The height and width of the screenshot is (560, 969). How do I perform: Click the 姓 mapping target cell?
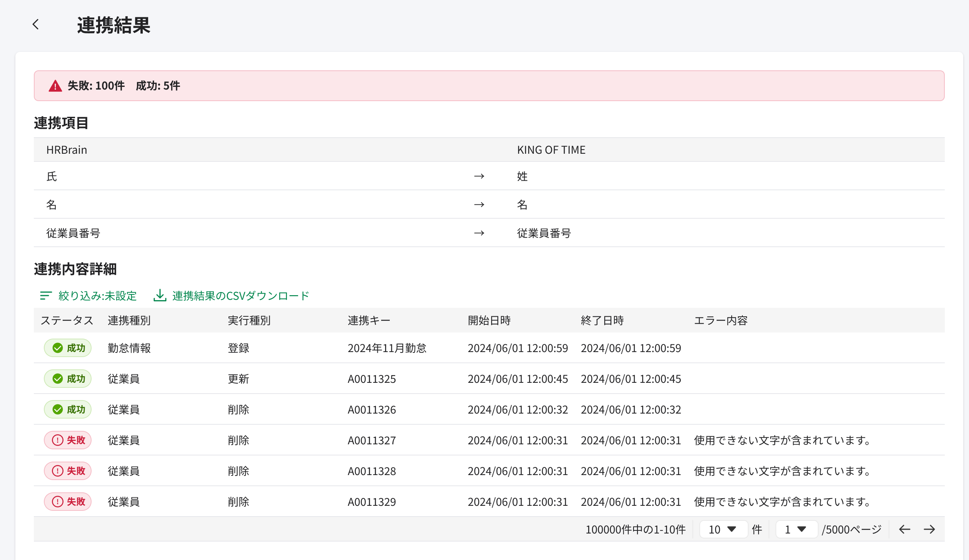pyautogui.click(x=522, y=176)
